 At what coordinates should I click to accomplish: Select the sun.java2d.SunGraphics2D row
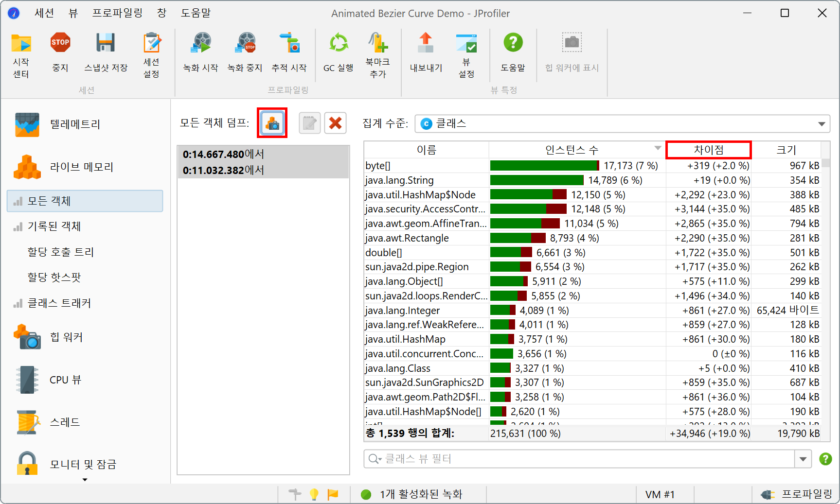coord(592,382)
